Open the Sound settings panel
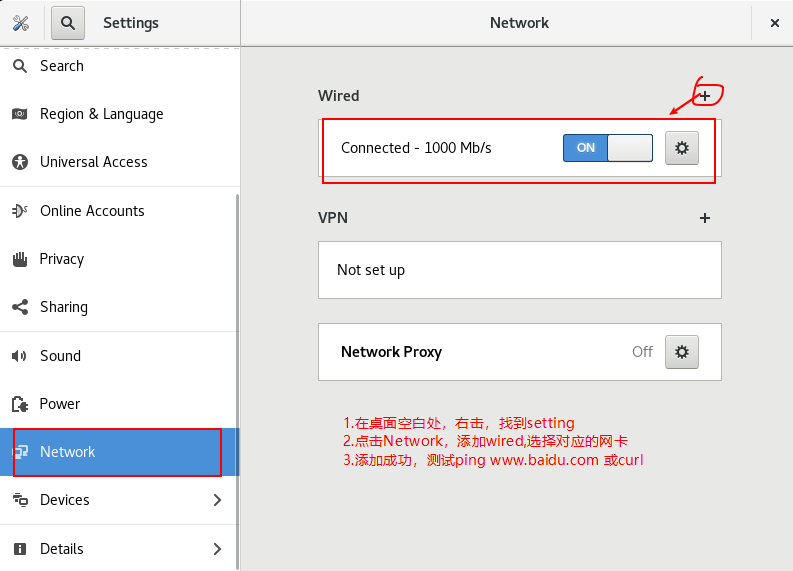The image size is (793, 571). (119, 356)
